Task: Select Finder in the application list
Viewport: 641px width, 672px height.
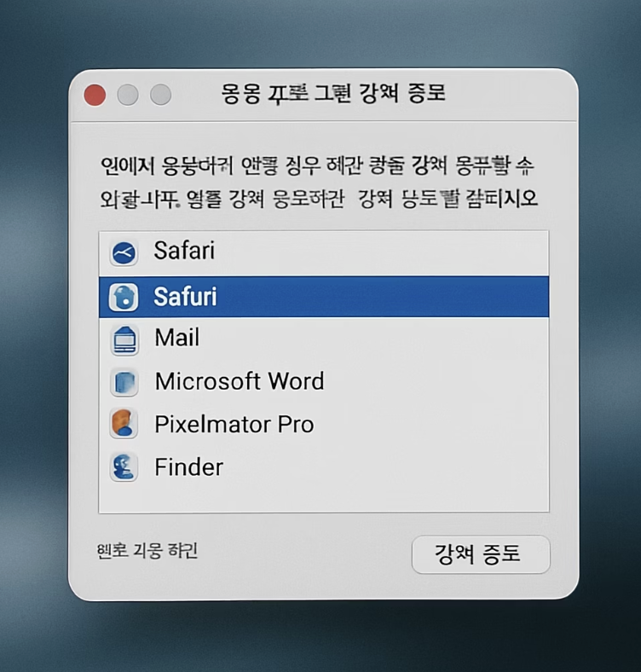Action: click(324, 466)
